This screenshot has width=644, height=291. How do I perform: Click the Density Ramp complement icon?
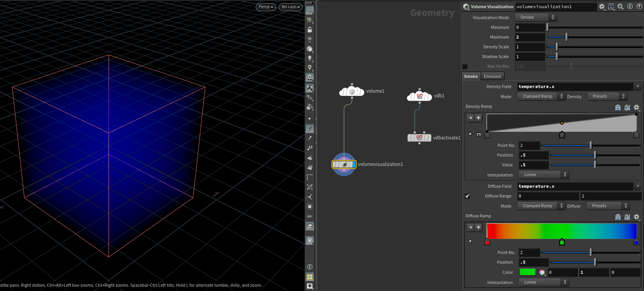tap(627, 108)
